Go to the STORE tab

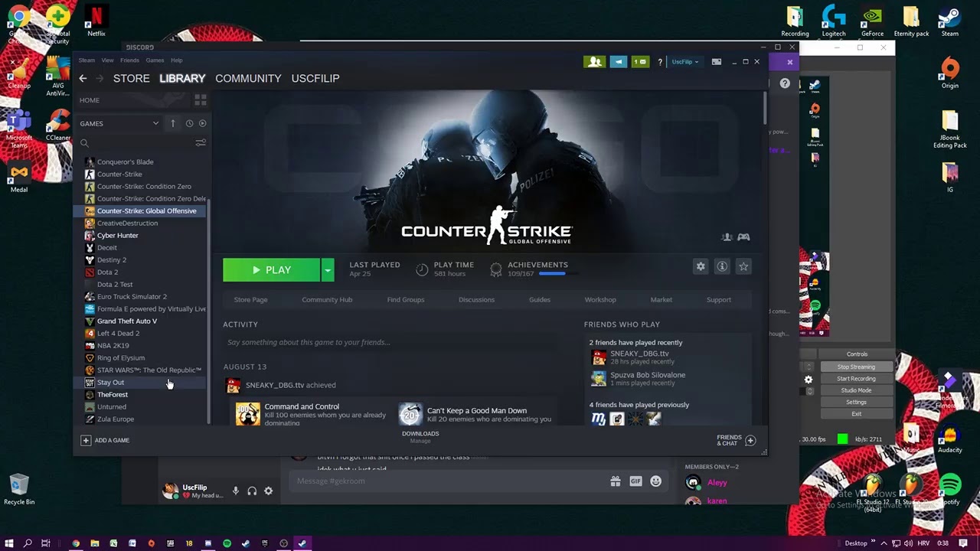[x=132, y=78]
